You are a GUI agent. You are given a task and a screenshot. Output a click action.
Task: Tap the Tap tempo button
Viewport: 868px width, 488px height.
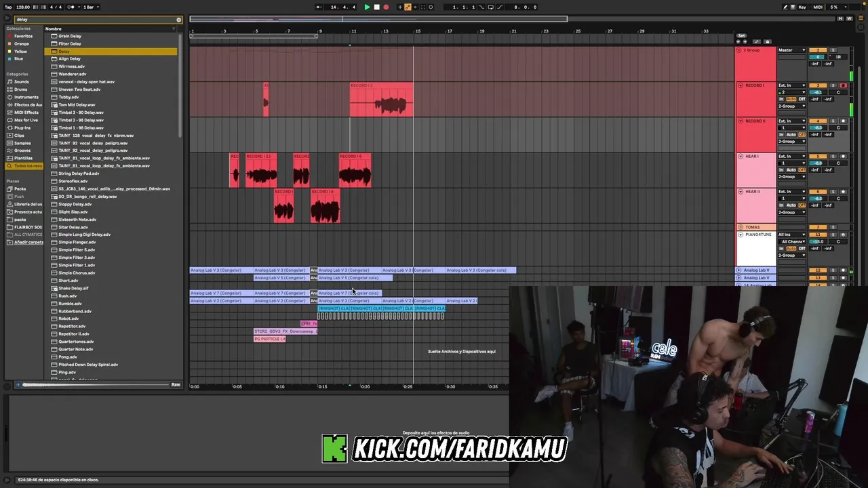(x=8, y=7)
